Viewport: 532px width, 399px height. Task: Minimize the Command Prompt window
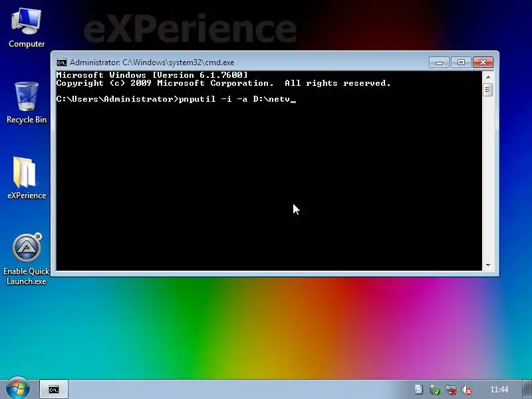pos(439,63)
